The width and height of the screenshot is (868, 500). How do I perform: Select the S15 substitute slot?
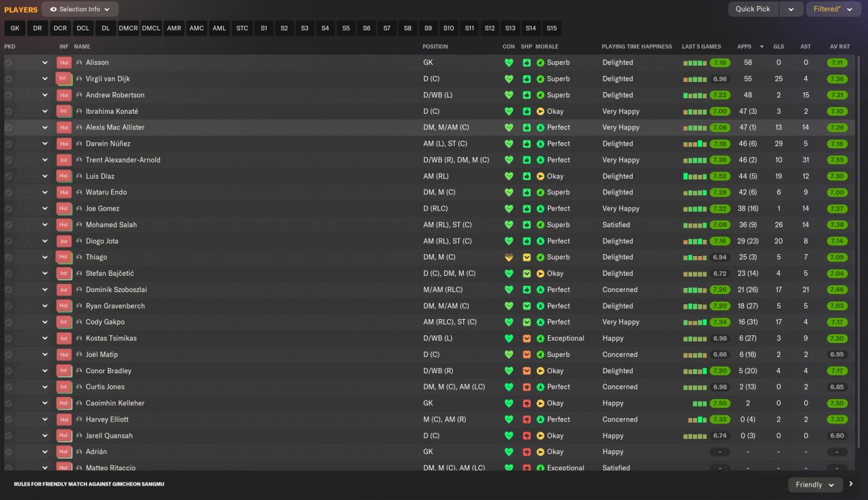(551, 28)
